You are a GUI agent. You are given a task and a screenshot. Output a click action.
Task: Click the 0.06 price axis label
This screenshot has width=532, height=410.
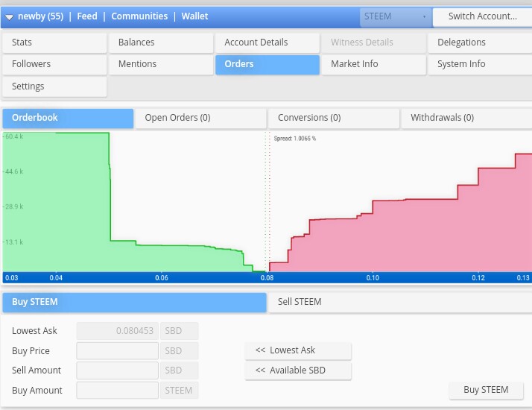(162, 278)
